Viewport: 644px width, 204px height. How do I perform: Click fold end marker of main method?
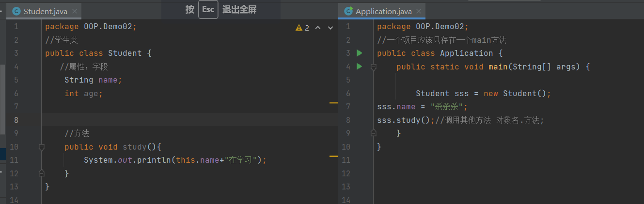[373, 132]
